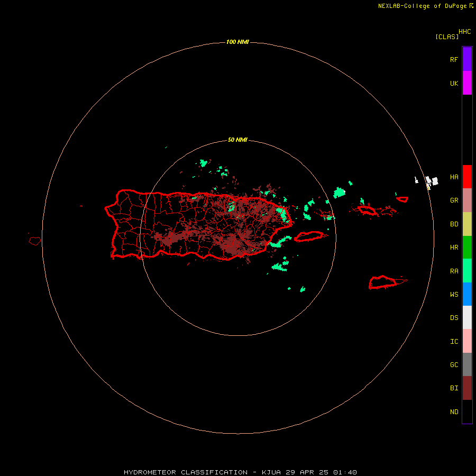Select the GR color swatch in legend
476x476 pixels.
[x=467, y=200]
